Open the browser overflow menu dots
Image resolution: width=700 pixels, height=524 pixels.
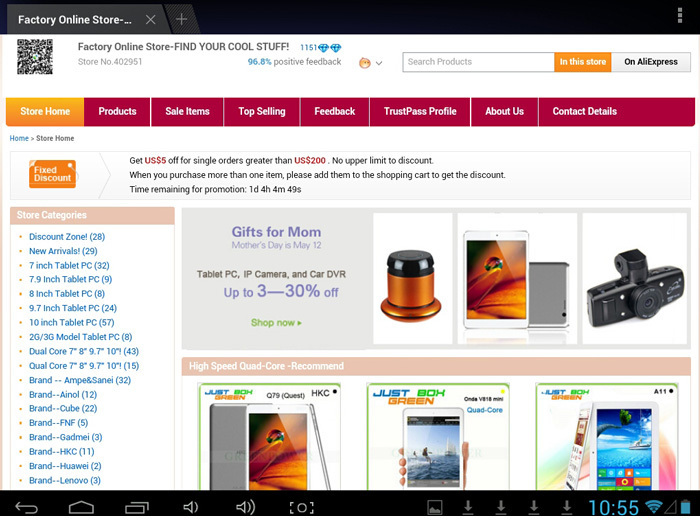(679, 15)
